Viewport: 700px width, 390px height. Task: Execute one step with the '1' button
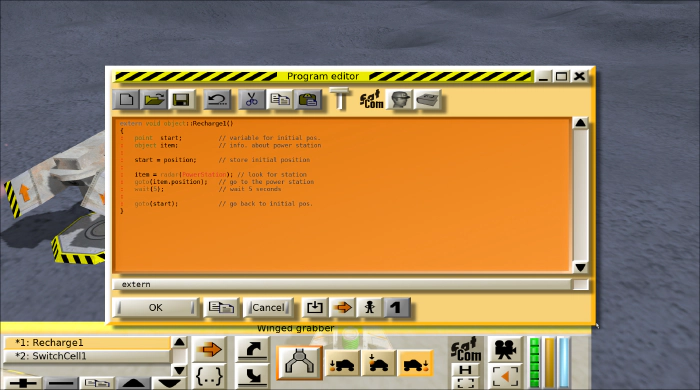coord(396,307)
